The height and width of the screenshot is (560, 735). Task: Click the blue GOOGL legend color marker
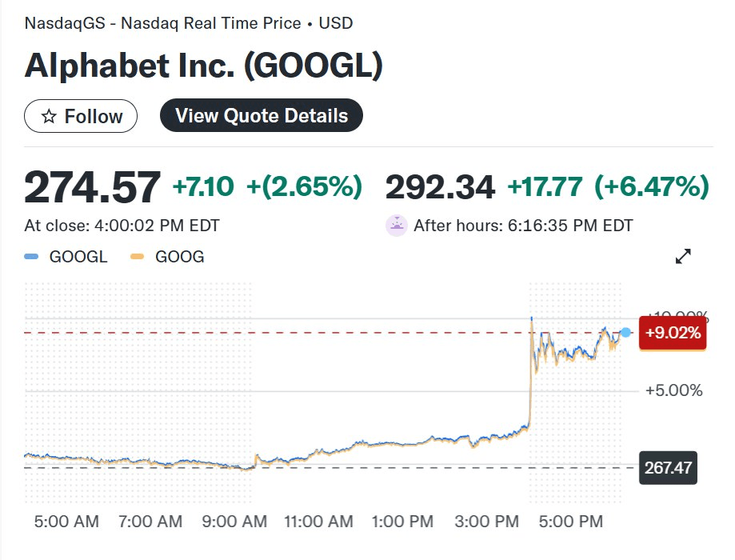[x=31, y=257]
